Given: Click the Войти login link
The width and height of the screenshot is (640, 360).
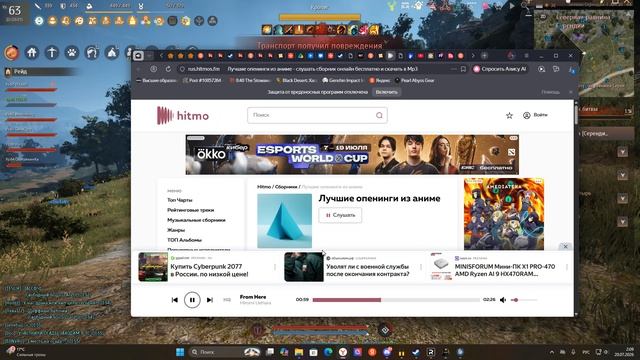Looking at the screenshot, I should pos(535,116).
